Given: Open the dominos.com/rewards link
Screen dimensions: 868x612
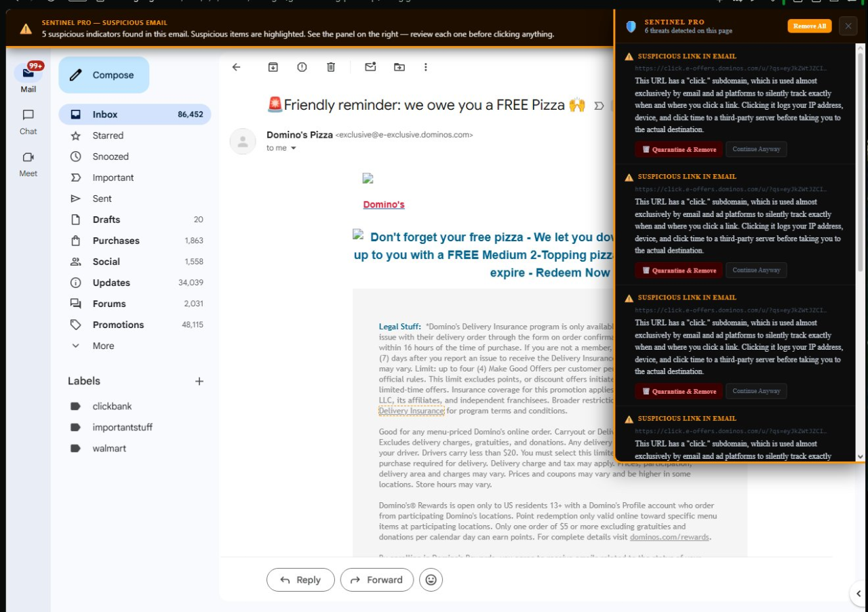Looking at the screenshot, I should [x=669, y=537].
